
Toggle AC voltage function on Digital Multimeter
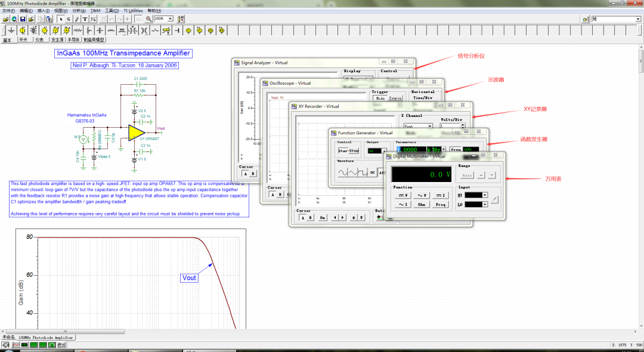422,196
